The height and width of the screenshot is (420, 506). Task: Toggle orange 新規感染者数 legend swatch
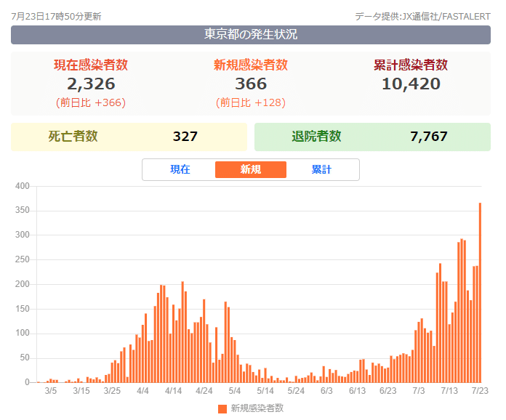[x=222, y=408]
